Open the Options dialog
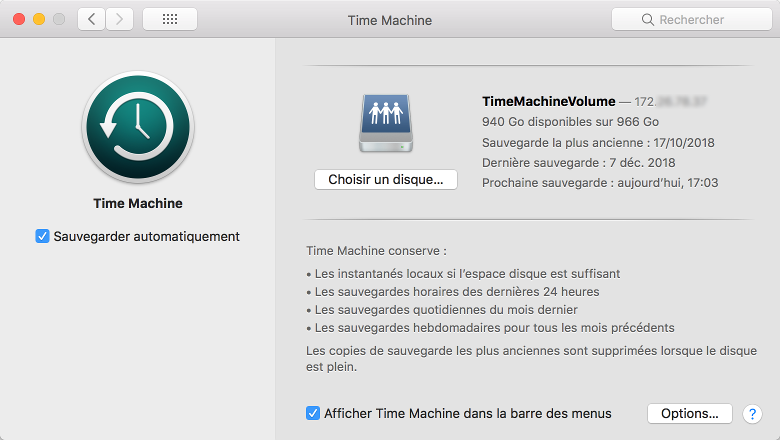The height and width of the screenshot is (440, 780). (x=690, y=413)
